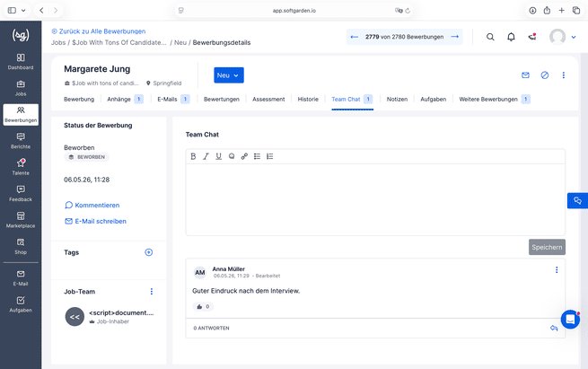This screenshot has height=369, width=588.
Task: Expand the user profile menu chevron
Action: 574,37
